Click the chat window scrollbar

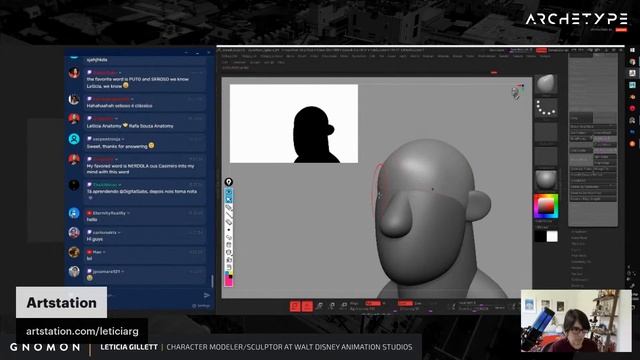tap(212, 281)
